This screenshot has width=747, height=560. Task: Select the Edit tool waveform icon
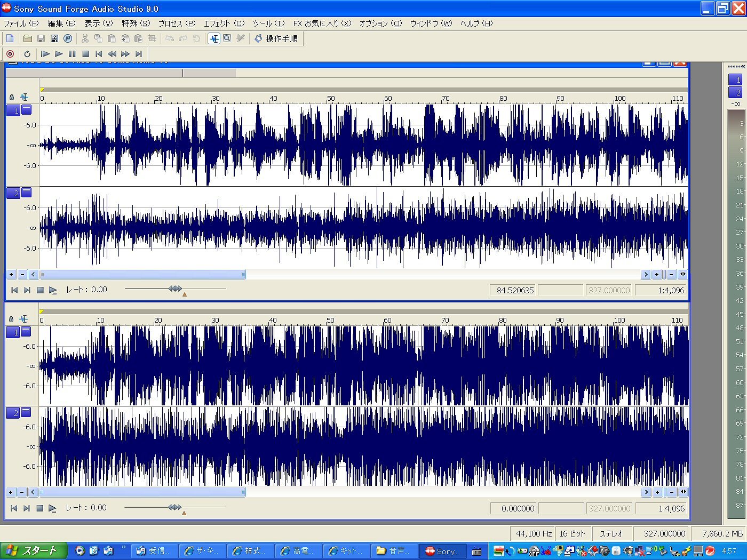tap(214, 38)
